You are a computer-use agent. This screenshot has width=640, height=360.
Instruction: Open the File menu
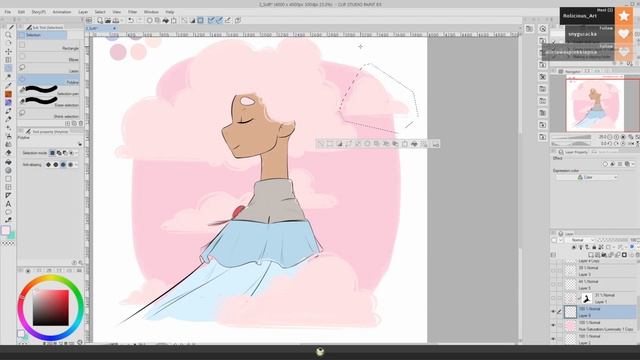coord(8,12)
